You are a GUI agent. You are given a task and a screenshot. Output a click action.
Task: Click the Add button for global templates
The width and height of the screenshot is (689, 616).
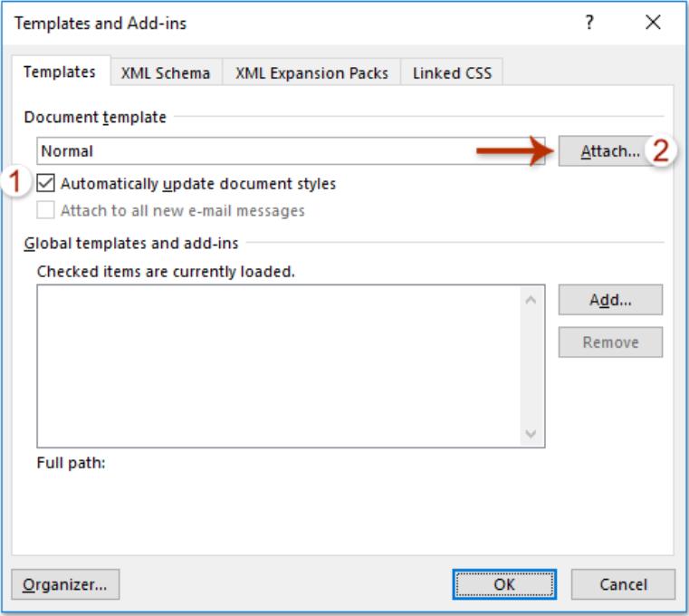coord(610,300)
